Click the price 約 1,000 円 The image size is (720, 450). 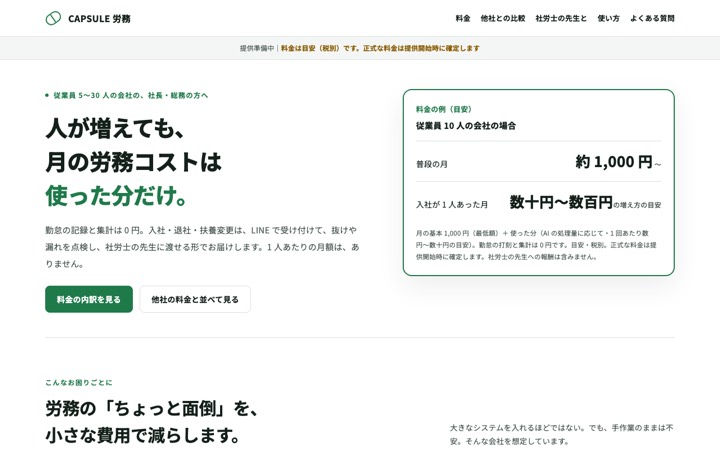614,162
